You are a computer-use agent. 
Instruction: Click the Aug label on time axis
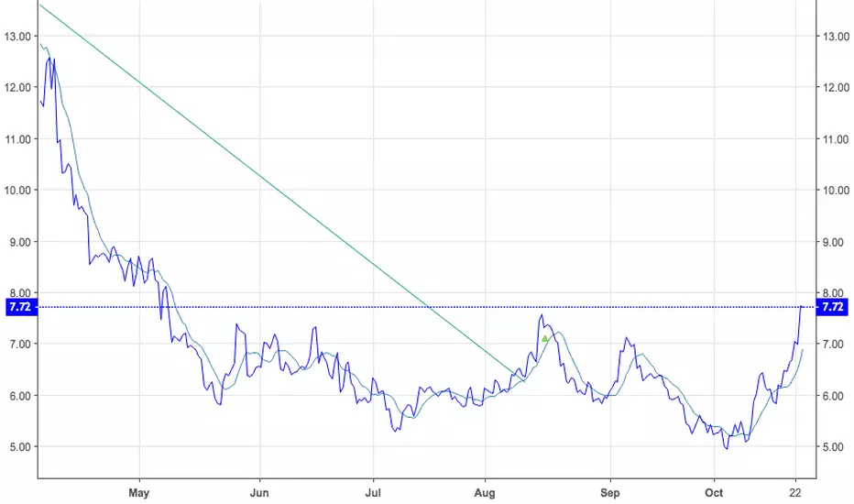[485, 493]
